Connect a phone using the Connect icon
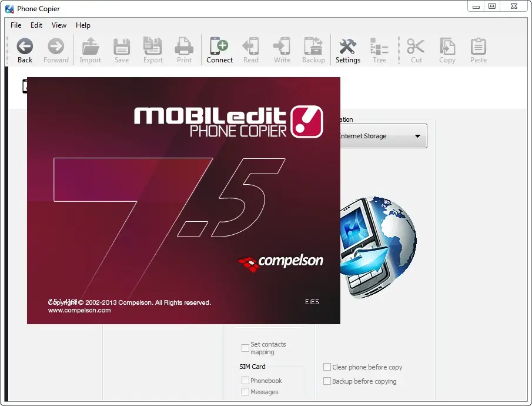Screen dimensions: 532x406 [x=219, y=46]
